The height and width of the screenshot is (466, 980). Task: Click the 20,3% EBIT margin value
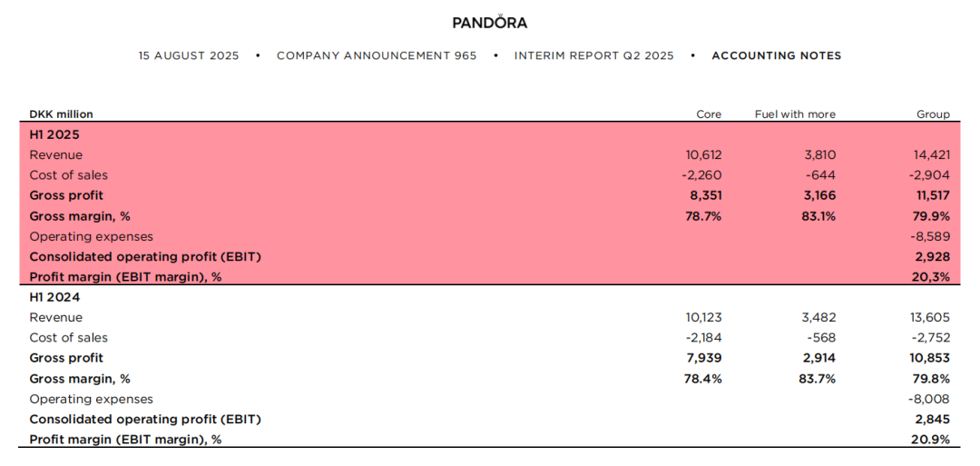pos(934,277)
